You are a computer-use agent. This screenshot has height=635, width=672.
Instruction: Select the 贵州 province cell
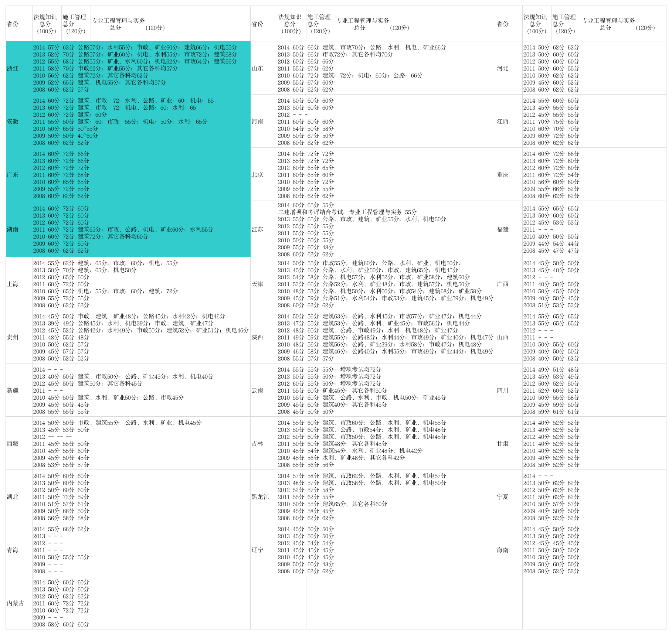(x=19, y=337)
